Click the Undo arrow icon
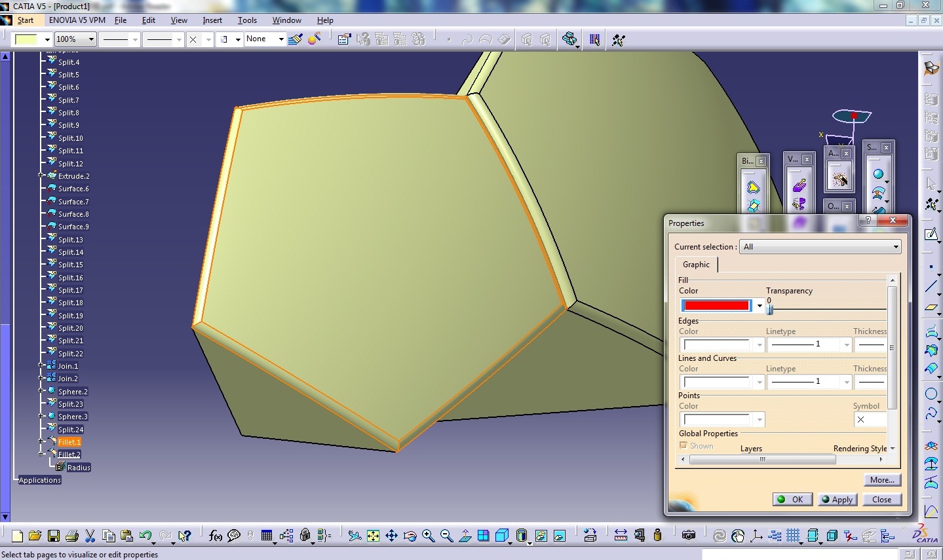The height and width of the screenshot is (560, 943). pyautogui.click(x=145, y=536)
